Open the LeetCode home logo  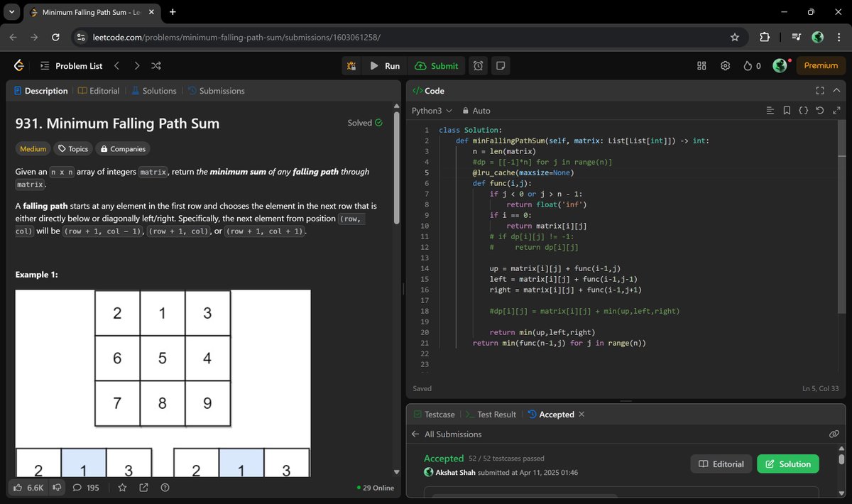[x=19, y=65]
